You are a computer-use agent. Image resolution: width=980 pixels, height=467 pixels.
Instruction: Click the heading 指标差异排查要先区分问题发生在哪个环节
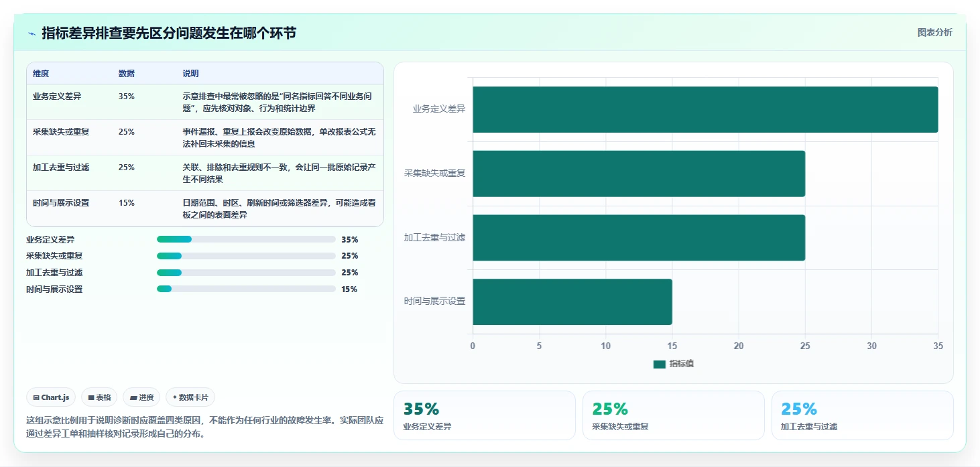[x=169, y=34]
